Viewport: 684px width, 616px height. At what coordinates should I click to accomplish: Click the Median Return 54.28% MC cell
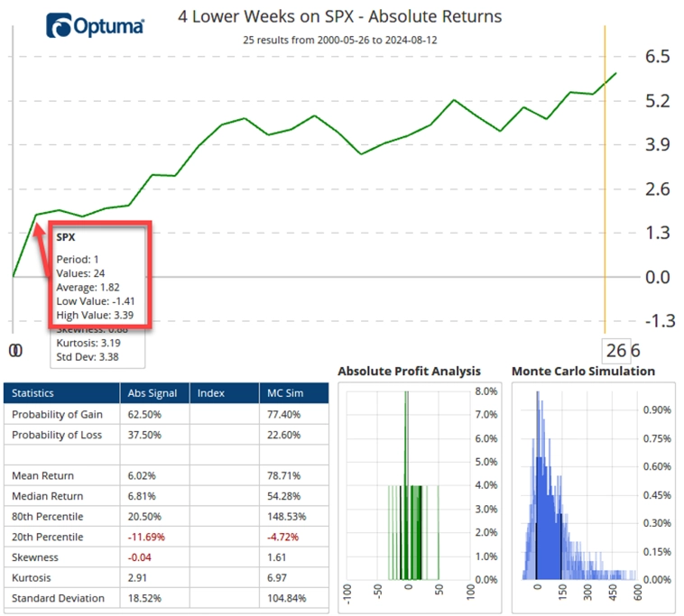(294, 496)
